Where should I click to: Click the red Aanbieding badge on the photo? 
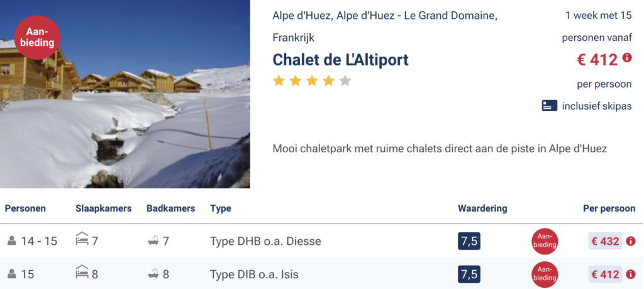tap(37, 38)
